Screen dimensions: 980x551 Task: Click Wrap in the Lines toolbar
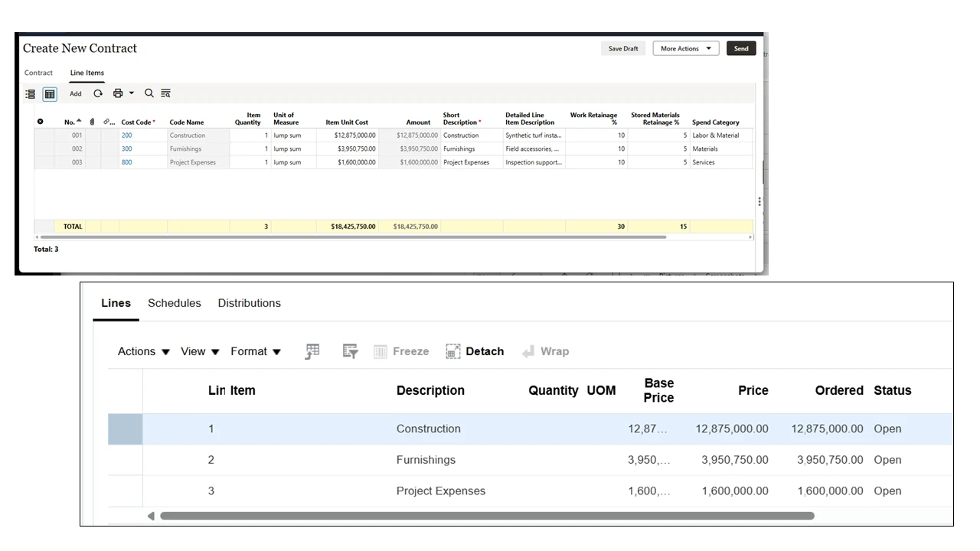coord(545,351)
